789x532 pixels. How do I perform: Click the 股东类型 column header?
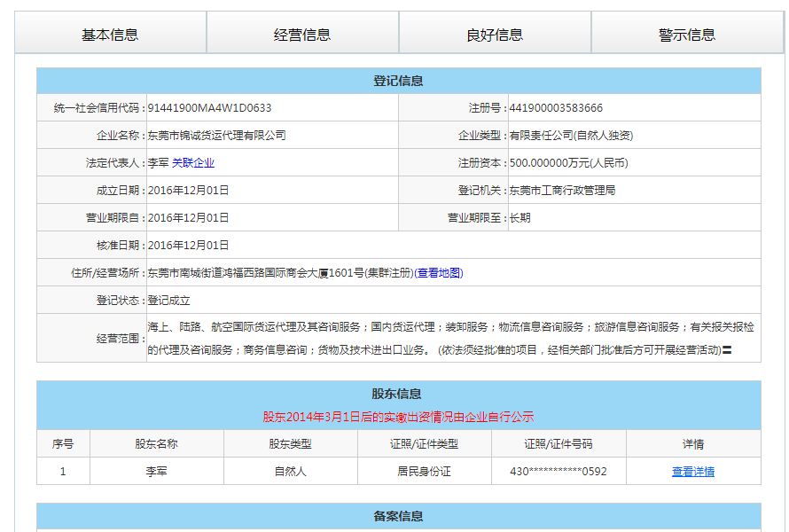coord(290,444)
